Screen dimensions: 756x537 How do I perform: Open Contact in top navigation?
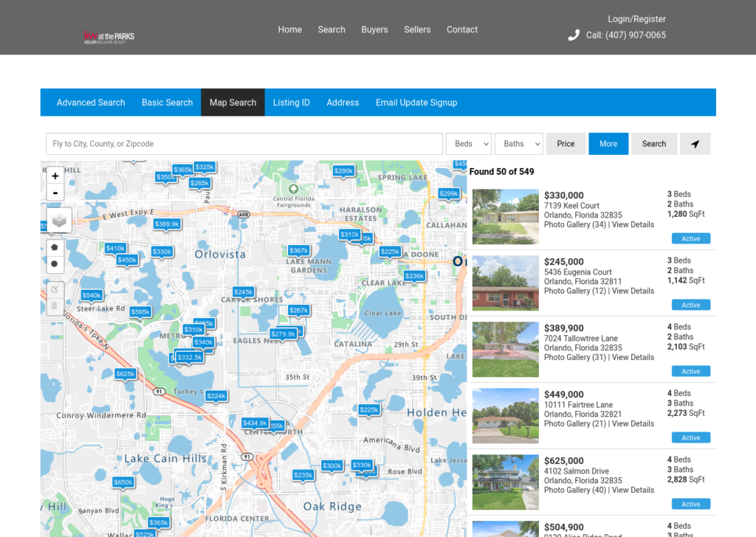pyautogui.click(x=462, y=30)
